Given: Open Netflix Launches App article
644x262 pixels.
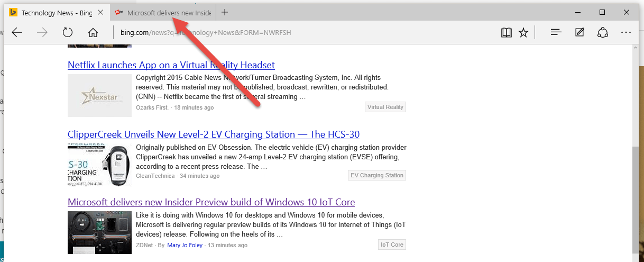Looking at the screenshot, I should (171, 66).
